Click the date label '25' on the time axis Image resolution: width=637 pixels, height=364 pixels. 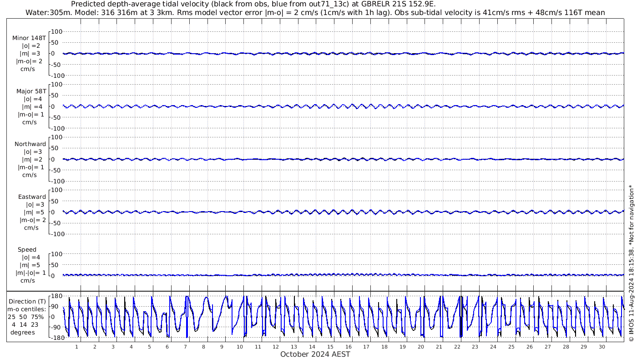click(x=511, y=347)
